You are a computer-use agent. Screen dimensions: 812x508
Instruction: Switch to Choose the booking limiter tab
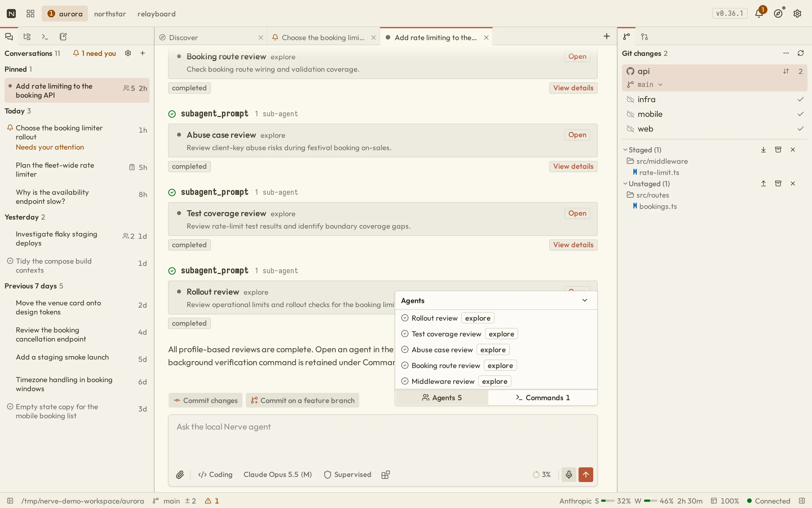324,37
